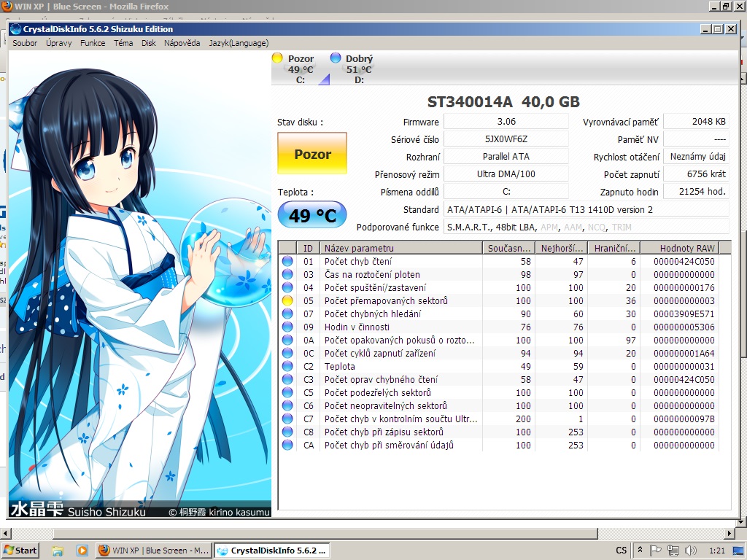Click the blue status icon for D: drive

click(x=336, y=58)
